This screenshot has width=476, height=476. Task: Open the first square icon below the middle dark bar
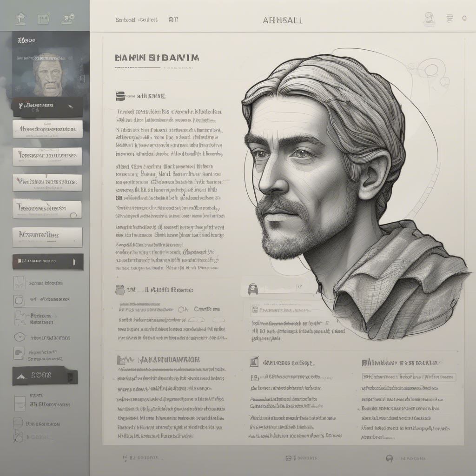(19, 283)
